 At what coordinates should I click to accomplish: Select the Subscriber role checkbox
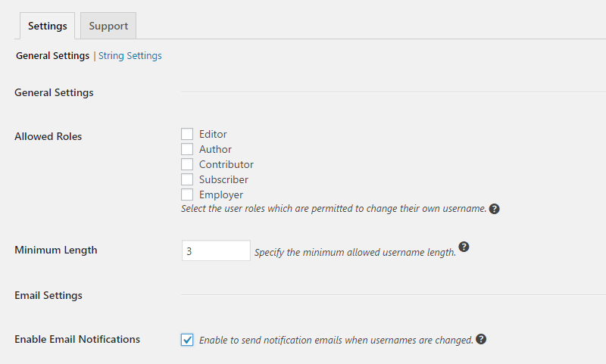187,179
